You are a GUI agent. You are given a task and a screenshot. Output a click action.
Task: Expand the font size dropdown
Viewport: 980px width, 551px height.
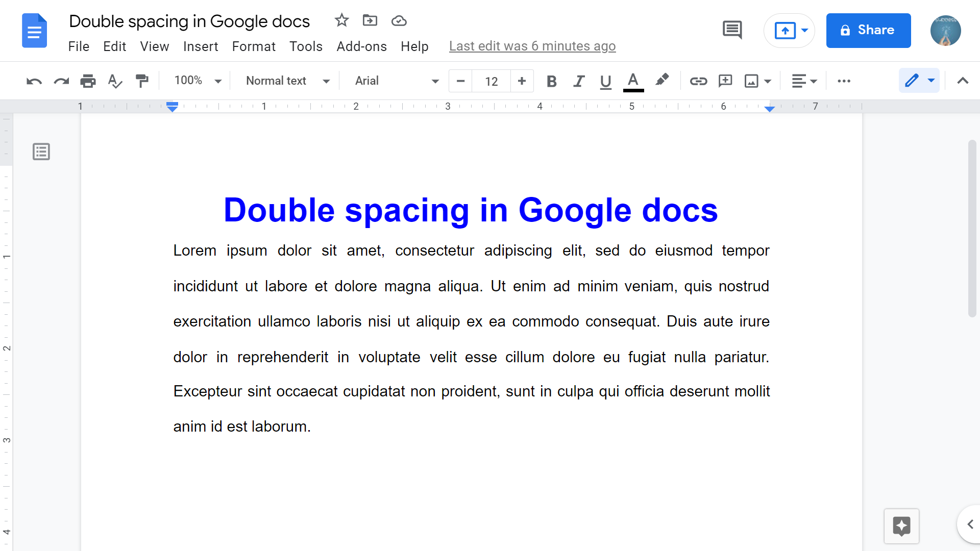(x=492, y=80)
